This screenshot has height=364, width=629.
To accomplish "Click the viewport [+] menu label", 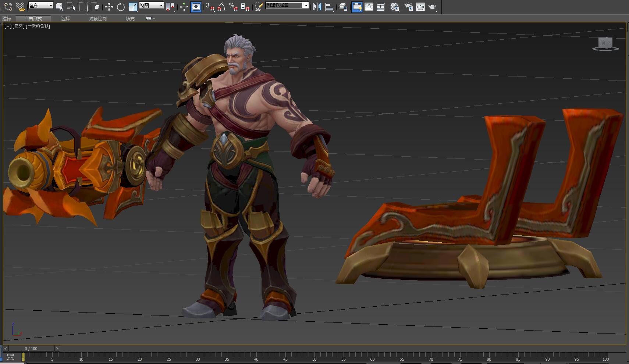I will (8, 26).
